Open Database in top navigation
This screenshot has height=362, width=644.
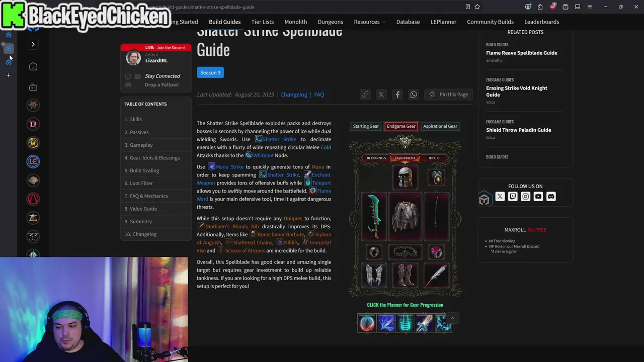(x=408, y=22)
